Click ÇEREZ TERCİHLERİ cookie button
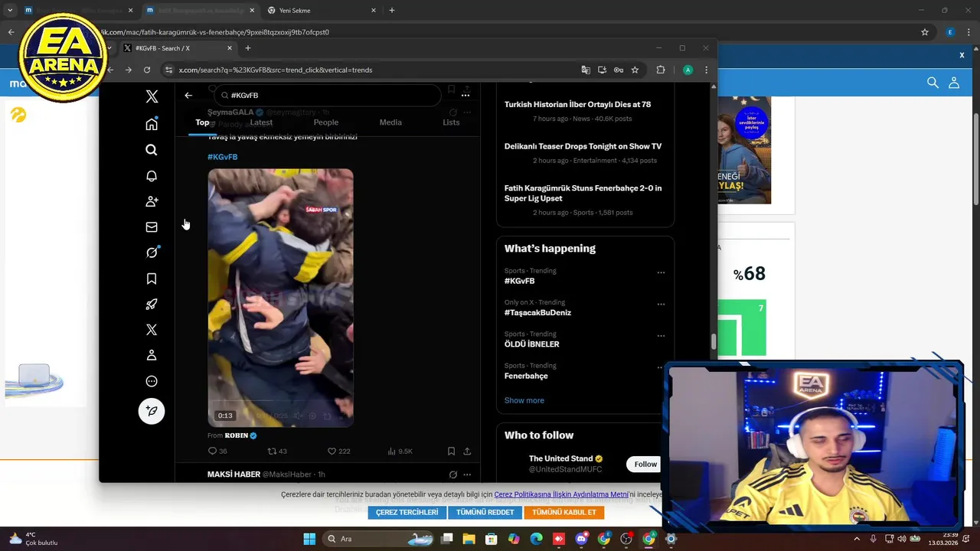 point(407,512)
